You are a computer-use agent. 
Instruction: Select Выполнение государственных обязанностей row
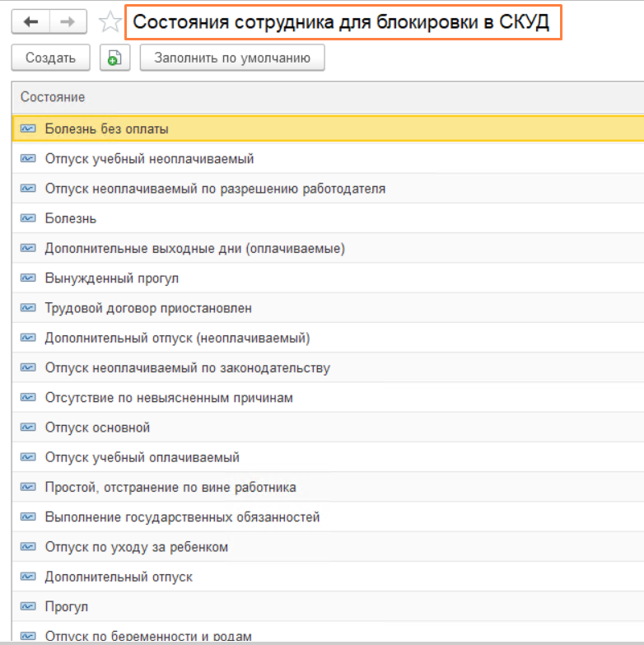tap(182, 517)
